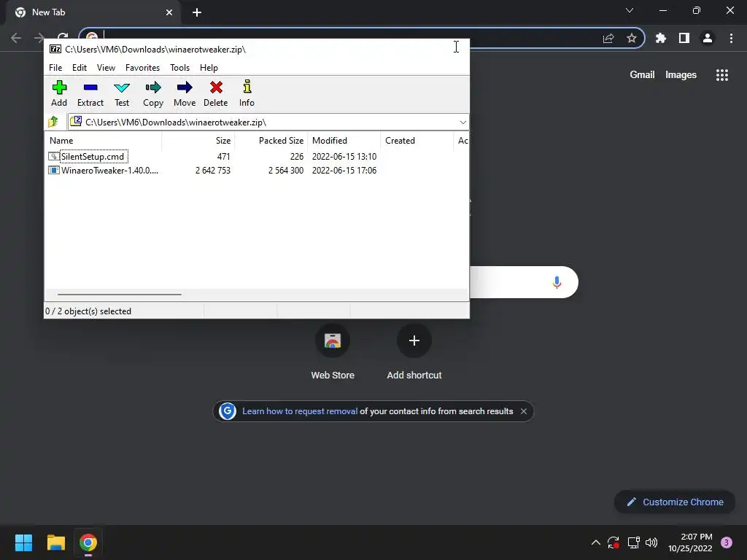Screen dimensions: 747x560
Task: Open the File menu in 7-Zip
Action: [x=55, y=68]
